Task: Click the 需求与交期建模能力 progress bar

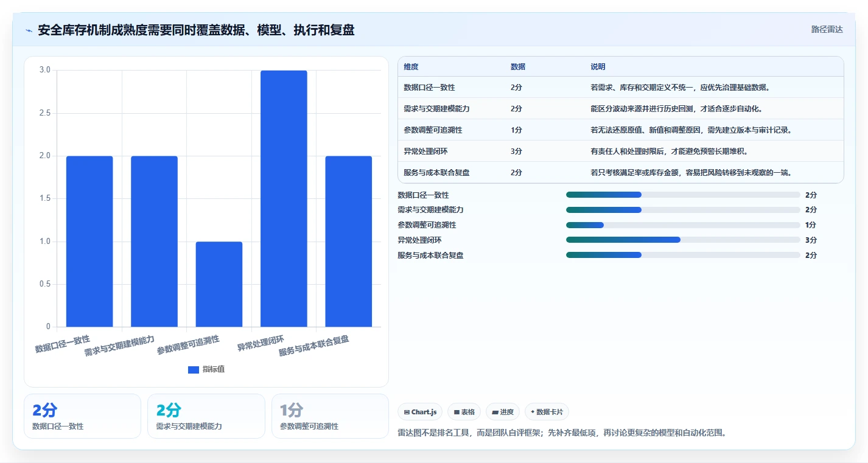Action: click(683, 210)
